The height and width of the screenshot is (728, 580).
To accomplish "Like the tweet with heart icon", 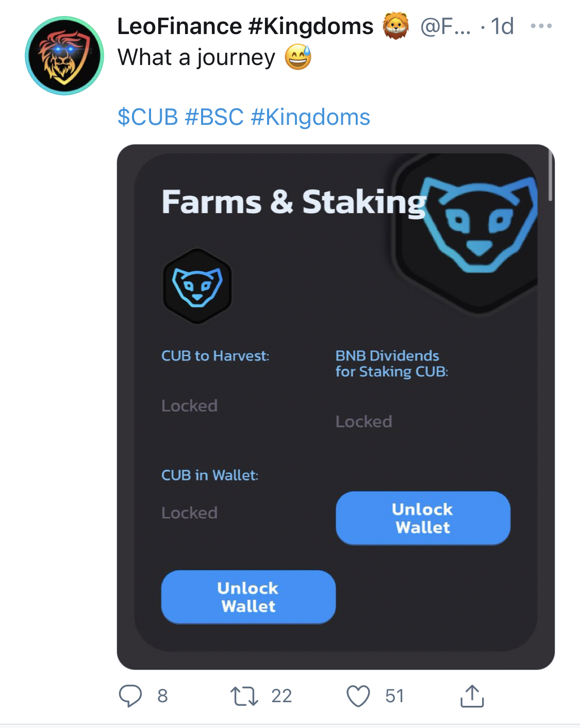I will (x=358, y=695).
